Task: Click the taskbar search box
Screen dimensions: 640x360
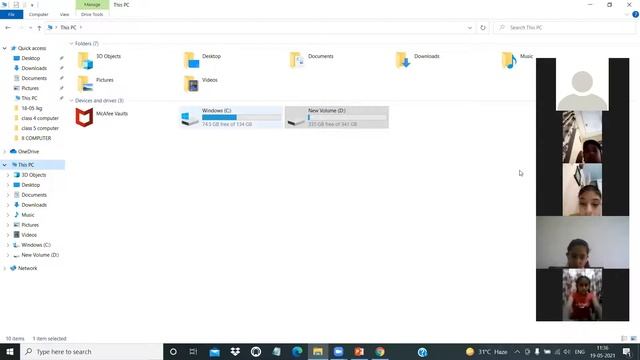Action: (x=91, y=351)
